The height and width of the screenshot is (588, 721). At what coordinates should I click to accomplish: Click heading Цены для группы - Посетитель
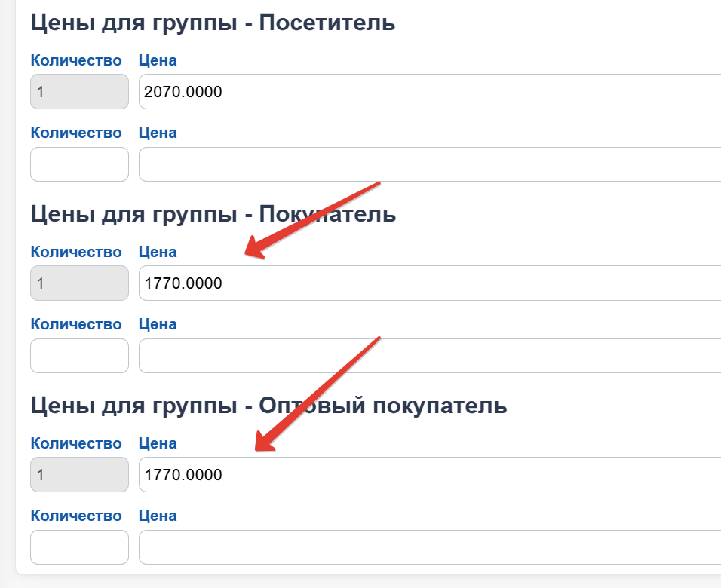point(213,23)
